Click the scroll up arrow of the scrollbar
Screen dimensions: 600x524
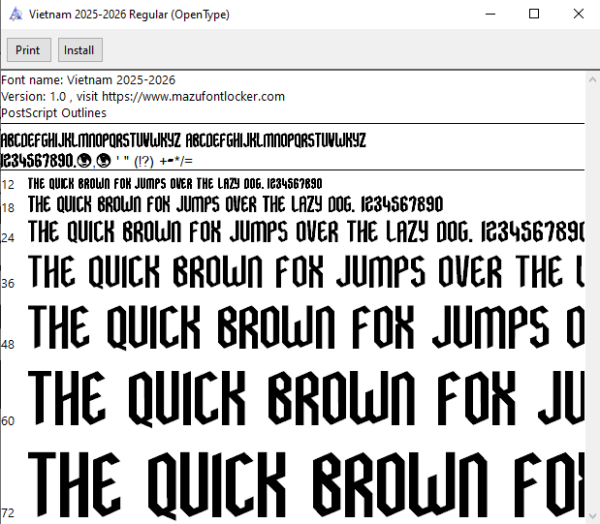(592, 80)
